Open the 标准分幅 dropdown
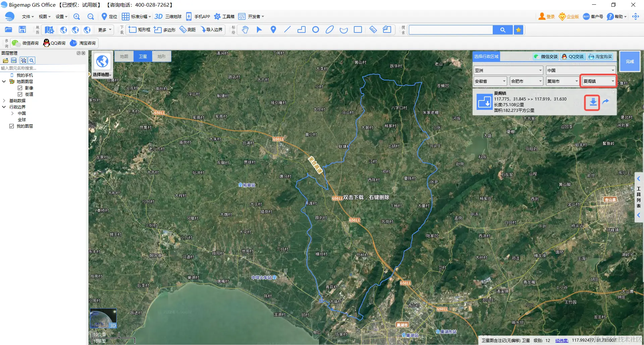 (137, 17)
